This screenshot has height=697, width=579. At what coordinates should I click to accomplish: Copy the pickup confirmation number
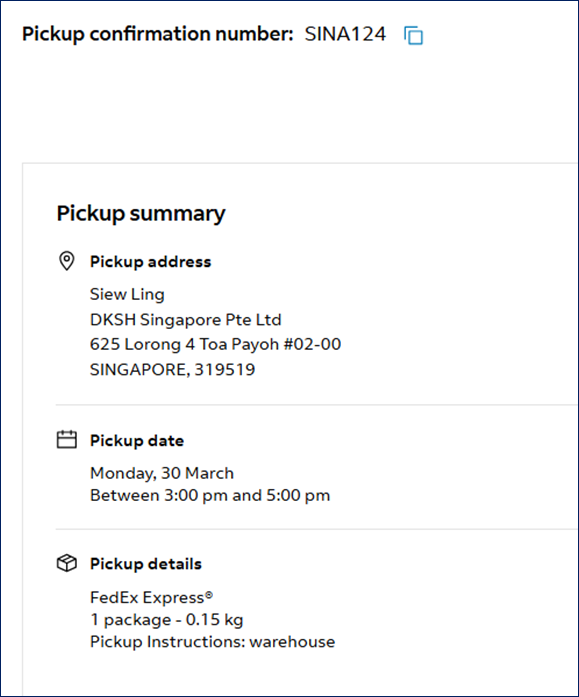[413, 36]
